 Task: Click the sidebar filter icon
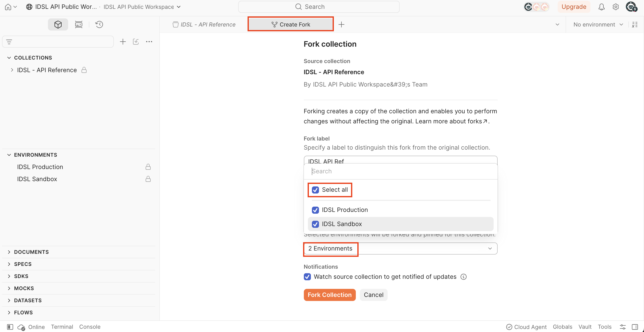9,42
